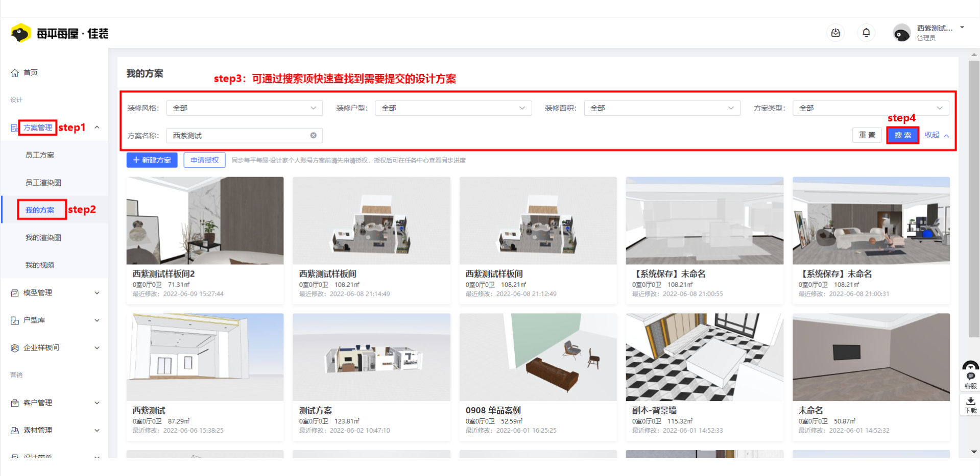Select 我的方案 submenu item

tap(40, 210)
